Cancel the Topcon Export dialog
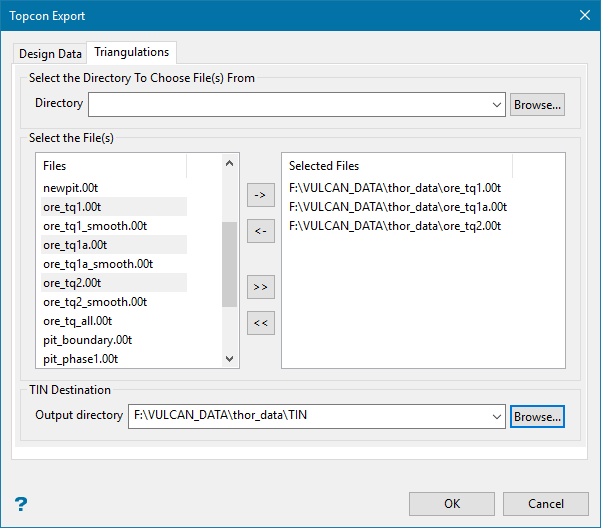601x528 pixels. coord(546,503)
